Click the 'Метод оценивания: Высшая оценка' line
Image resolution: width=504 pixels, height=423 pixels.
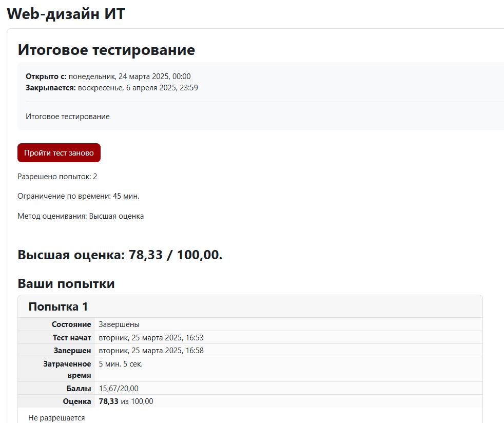[x=81, y=216]
